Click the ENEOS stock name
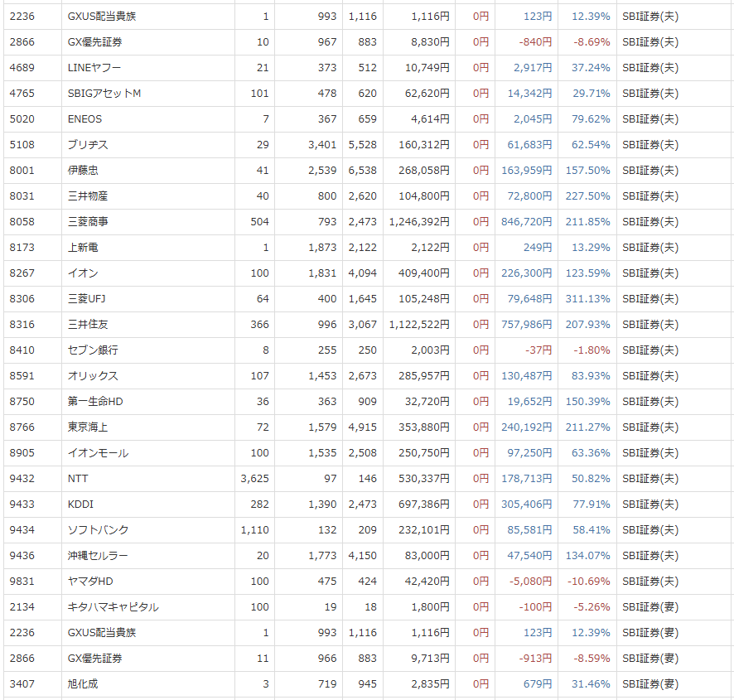Screen dimensions: 734x700 tap(85, 119)
